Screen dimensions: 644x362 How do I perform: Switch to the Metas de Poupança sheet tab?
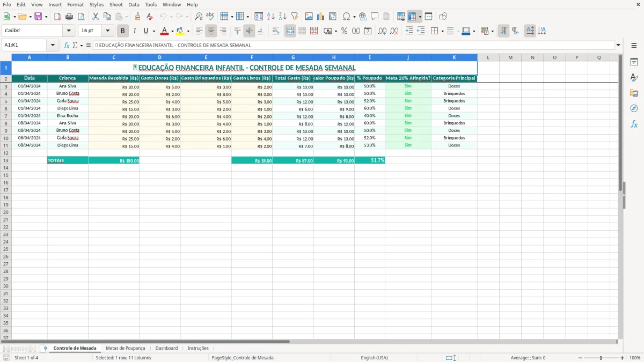126,348
